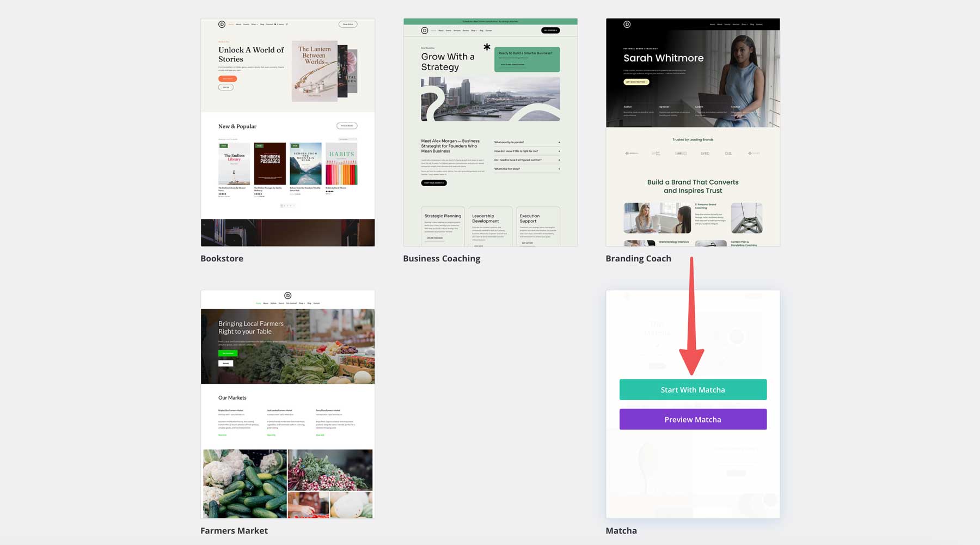Select 'About' in the Bookstore navigation menu
This screenshot has height=545, width=980.
pyautogui.click(x=238, y=24)
